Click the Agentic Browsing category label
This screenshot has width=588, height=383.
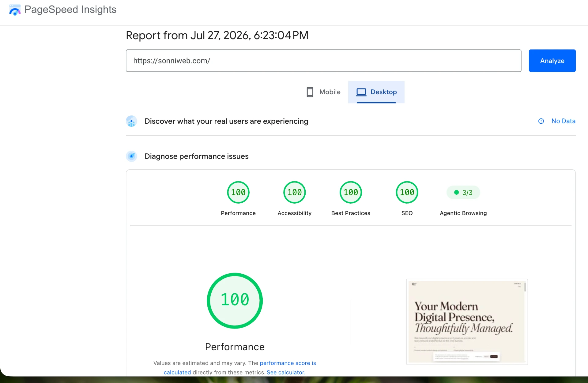[x=463, y=213]
